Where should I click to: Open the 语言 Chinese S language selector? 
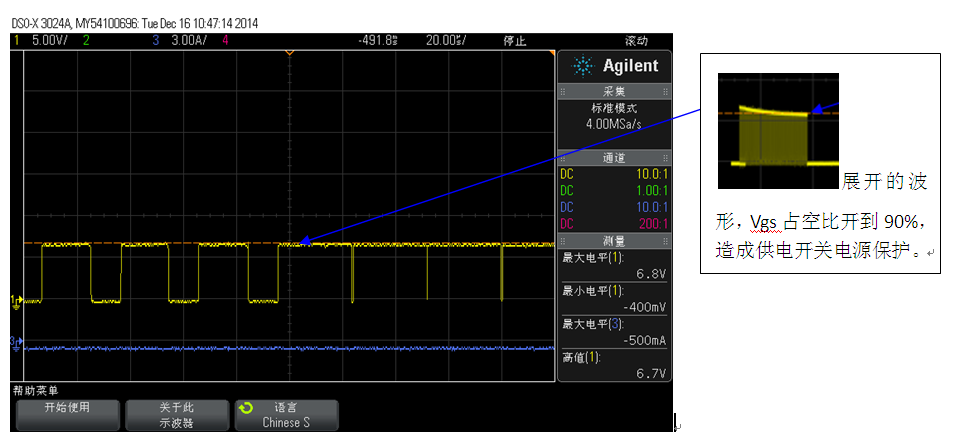point(286,415)
